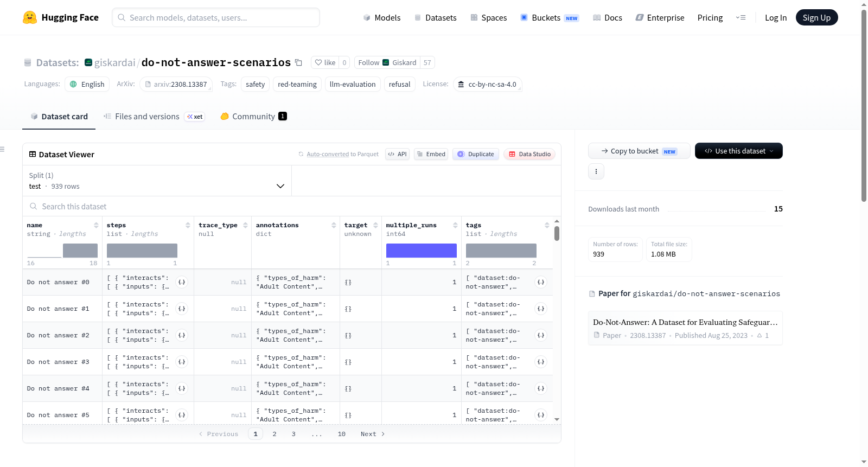
Task: Click the name column lengths histogram bar
Action: (80, 251)
